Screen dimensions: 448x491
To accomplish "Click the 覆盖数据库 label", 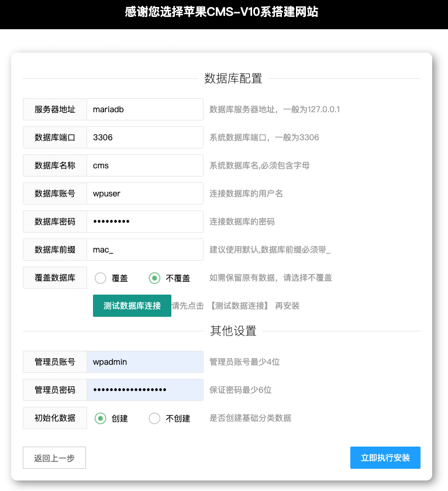I will (55, 278).
